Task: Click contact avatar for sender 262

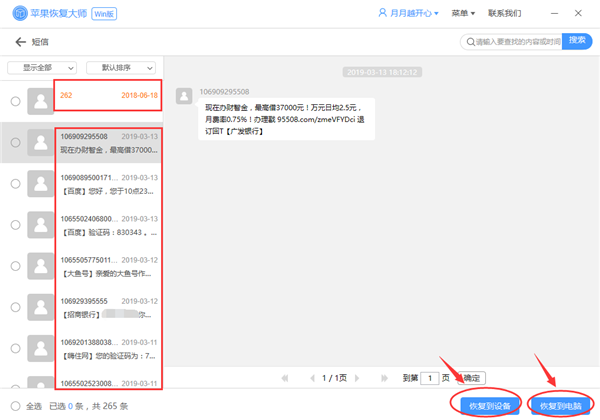Action: click(x=40, y=100)
